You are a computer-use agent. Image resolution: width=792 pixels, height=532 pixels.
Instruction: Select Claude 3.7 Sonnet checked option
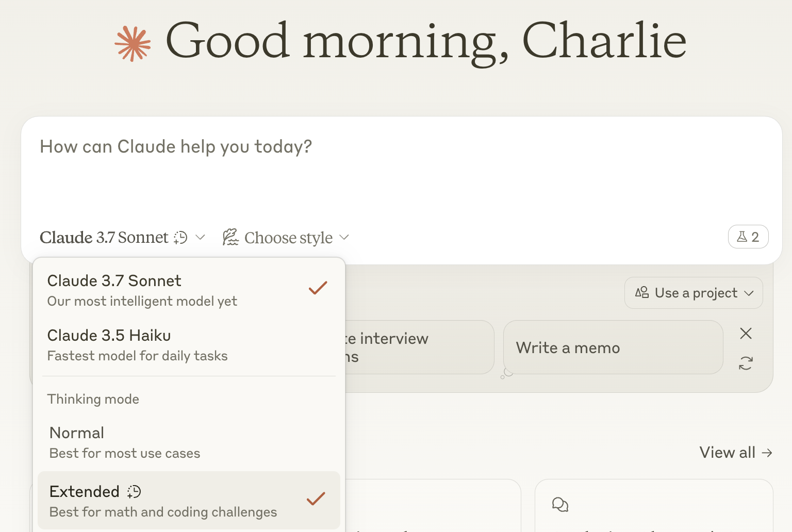189,291
